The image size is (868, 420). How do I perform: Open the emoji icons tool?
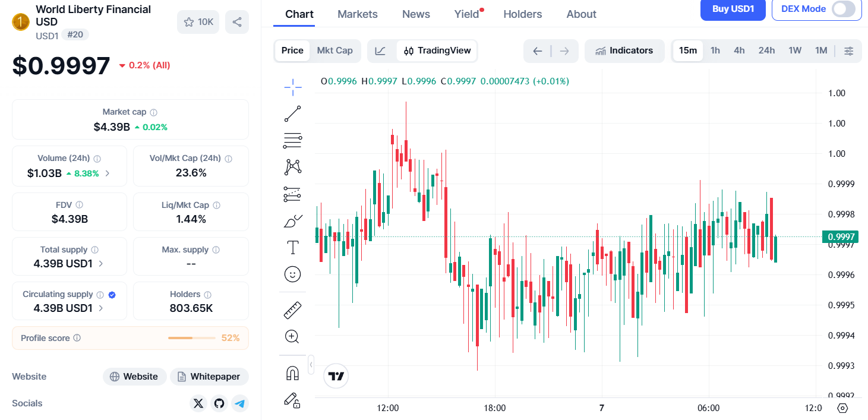(292, 274)
